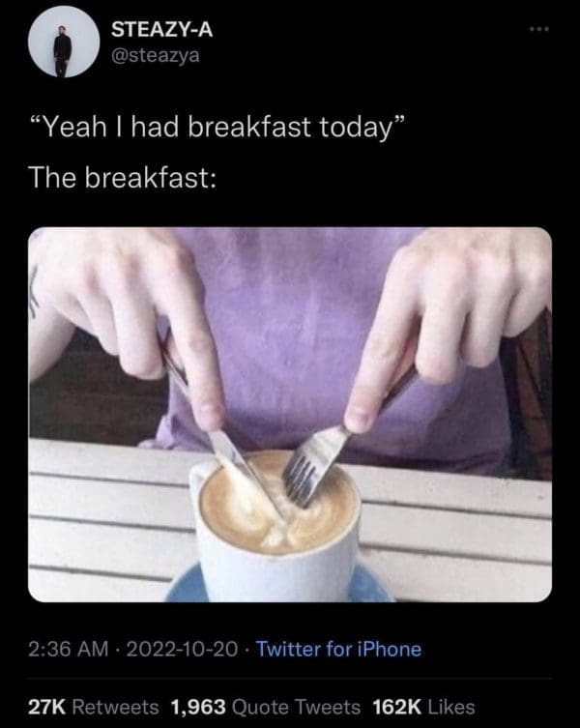The width and height of the screenshot is (580, 728).
Task: Click the 2:36 AM timestamp
Action: point(69,649)
